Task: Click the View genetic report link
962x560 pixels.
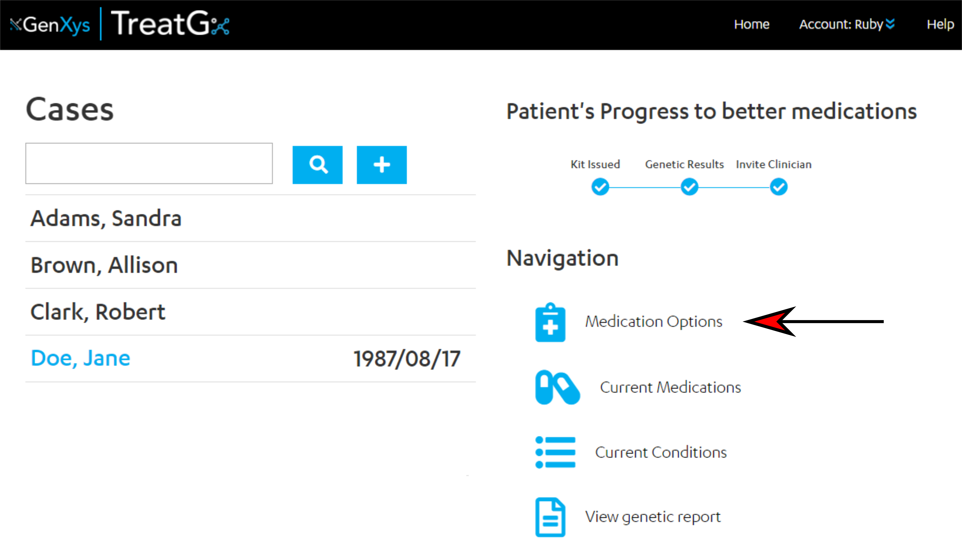Action: [x=653, y=517]
